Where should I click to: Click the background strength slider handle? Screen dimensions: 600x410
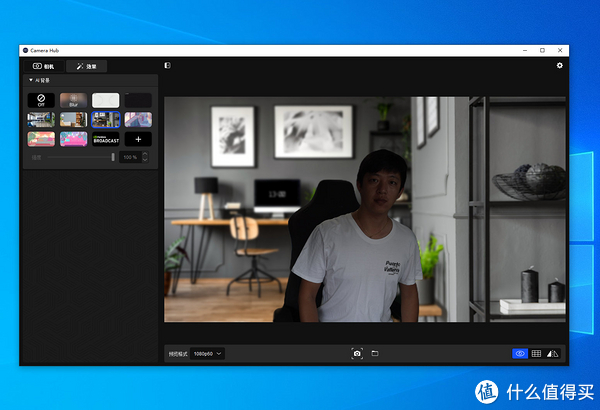[x=113, y=157]
